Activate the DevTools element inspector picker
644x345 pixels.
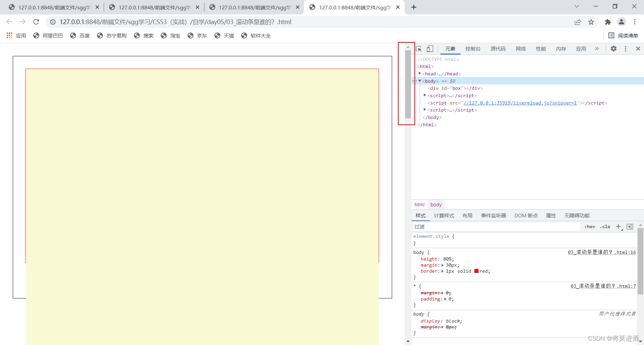(x=419, y=49)
